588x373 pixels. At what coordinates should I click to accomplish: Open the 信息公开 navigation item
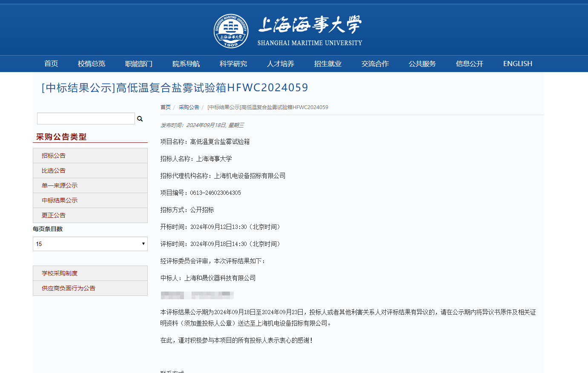coord(470,64)
